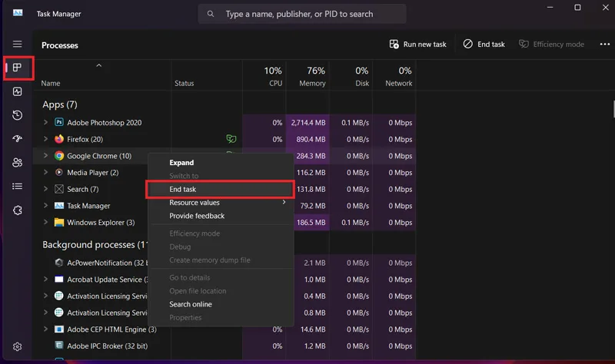
Task: Click the first Activation Licensing Service 0.4 MB row icon
Action: (59, 296)
